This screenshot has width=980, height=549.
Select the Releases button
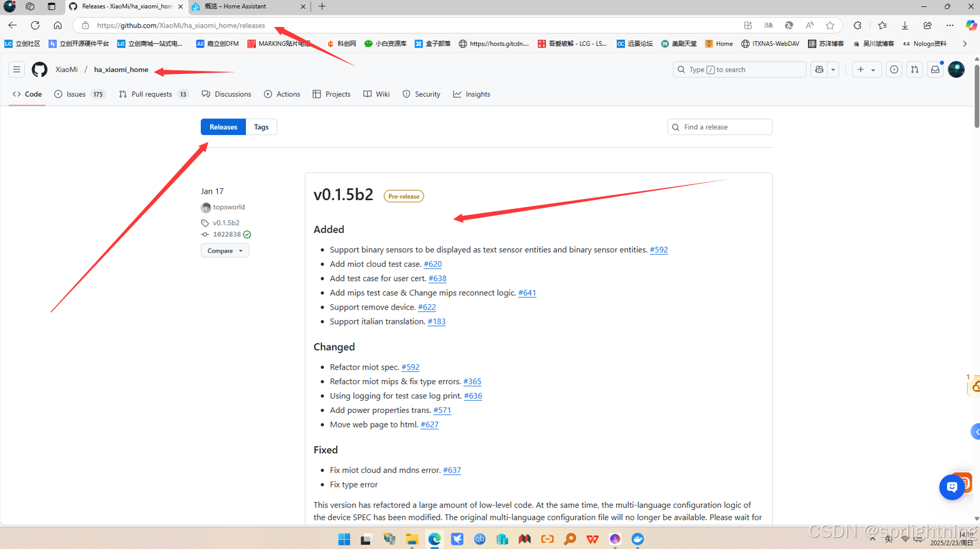(223, 127)
